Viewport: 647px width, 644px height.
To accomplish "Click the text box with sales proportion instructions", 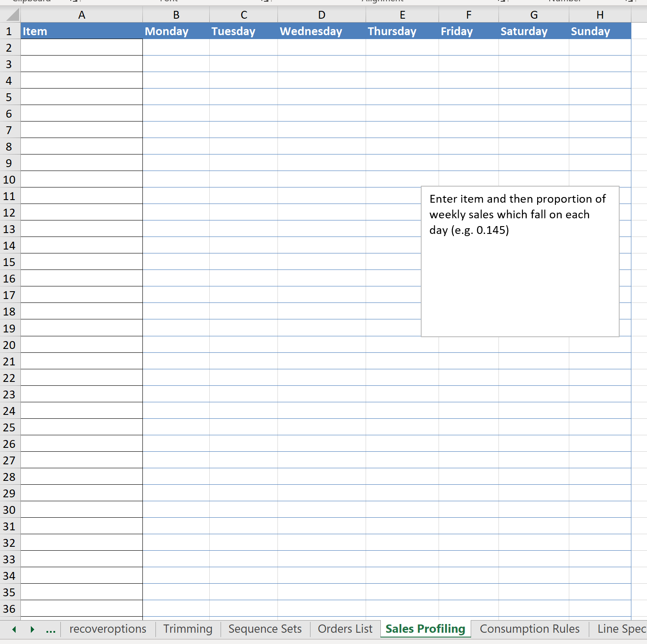I will coord(520,261).
